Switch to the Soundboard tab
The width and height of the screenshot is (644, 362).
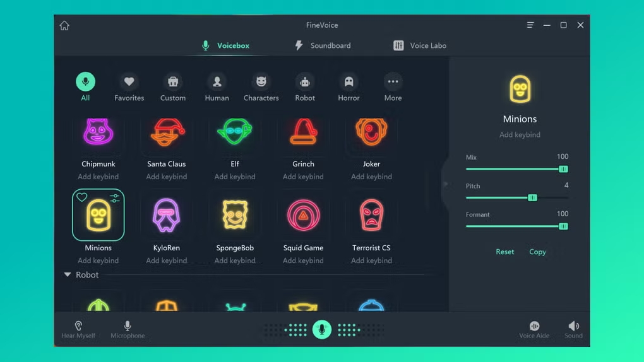(323, 45)
